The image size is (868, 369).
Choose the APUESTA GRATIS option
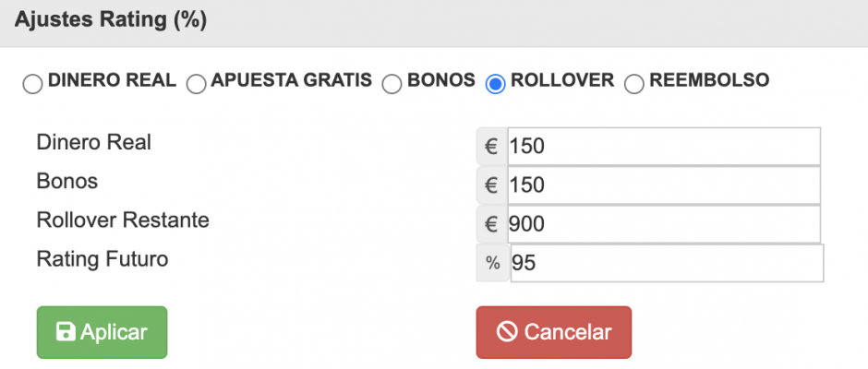pos(196,84)
